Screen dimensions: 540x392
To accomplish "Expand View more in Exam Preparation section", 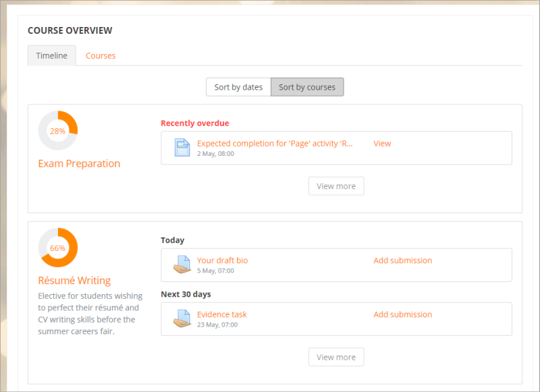I will click(x=336, y=186).
